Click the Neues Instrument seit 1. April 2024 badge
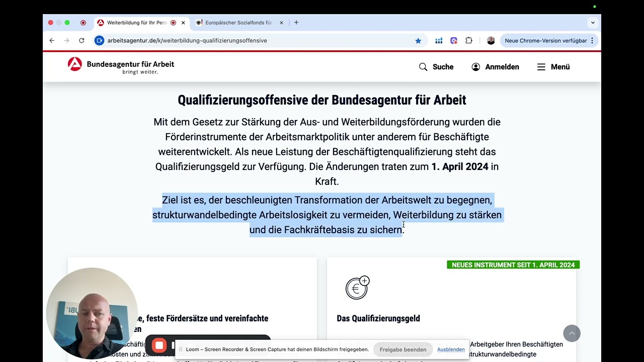 point(513,265)
